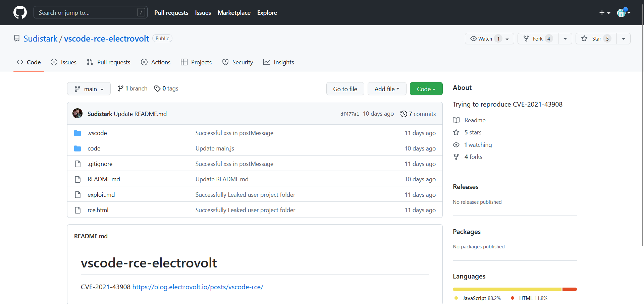Switch to the Code tab
Image resolution: width=644 pixels, height=304 pixels.
point(29,62)
